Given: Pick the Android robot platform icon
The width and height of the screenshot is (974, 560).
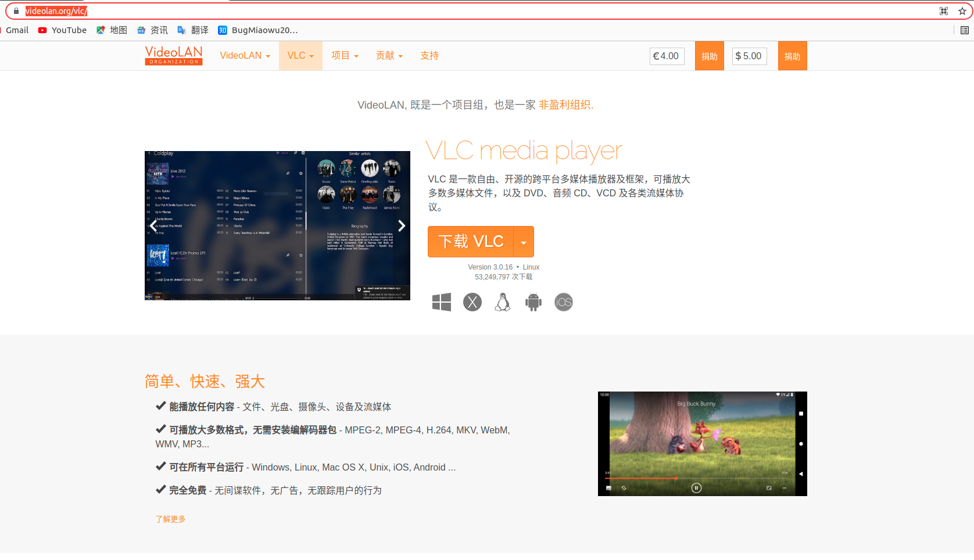Looking at the screenshot, I should coord(533,302).
